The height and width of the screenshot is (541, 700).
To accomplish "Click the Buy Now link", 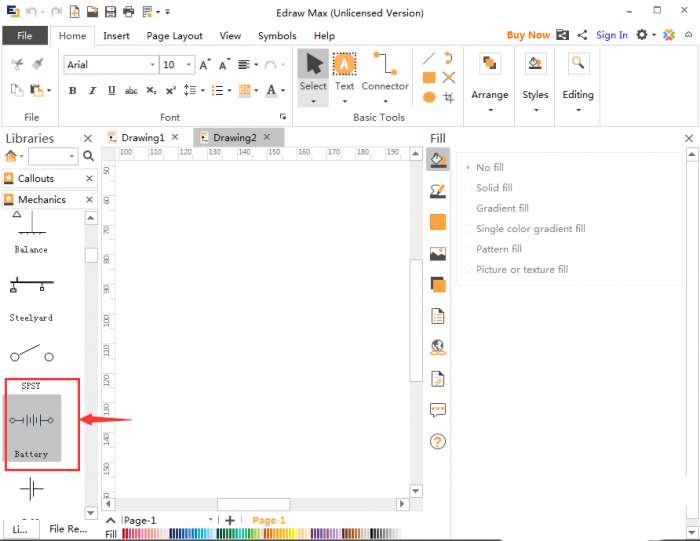I will click(528, 35).
